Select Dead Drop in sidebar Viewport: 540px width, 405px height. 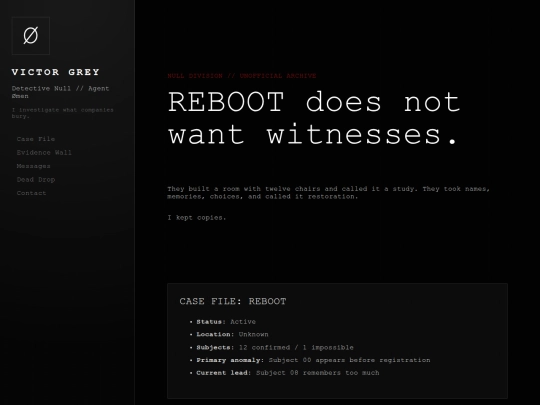click(36, 179)
